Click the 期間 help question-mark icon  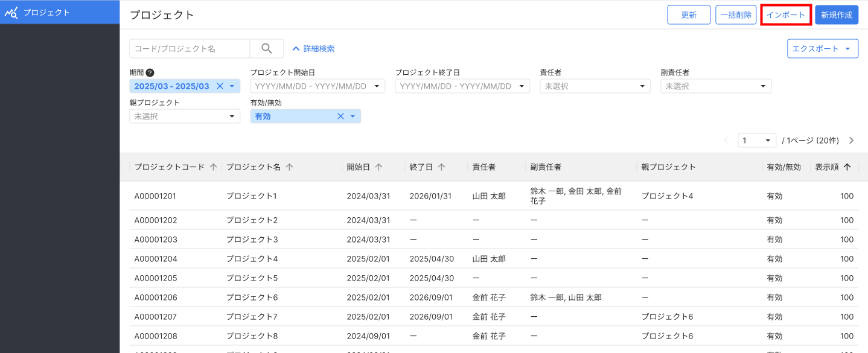(150, 72)
